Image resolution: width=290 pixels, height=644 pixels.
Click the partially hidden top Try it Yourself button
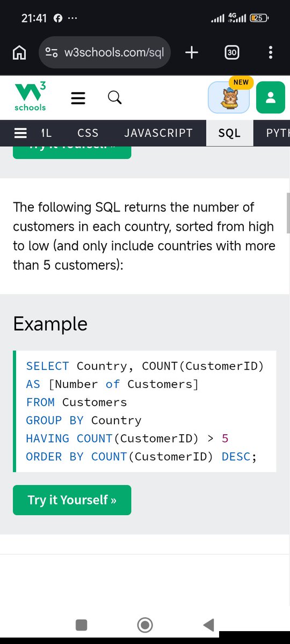pyautogui.click(x=72, y=152)
